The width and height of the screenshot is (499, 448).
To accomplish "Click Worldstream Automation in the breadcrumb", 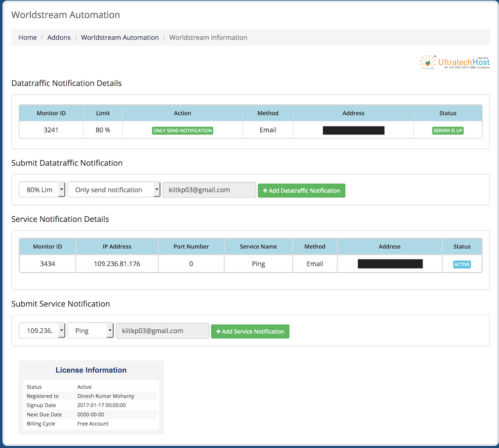I will pos(120,37).
